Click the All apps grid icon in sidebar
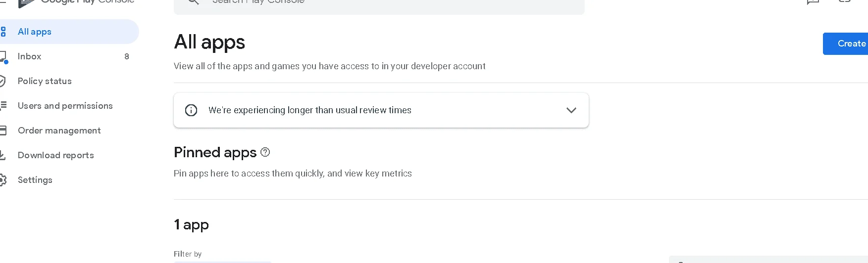 click(x=3, y=32)
